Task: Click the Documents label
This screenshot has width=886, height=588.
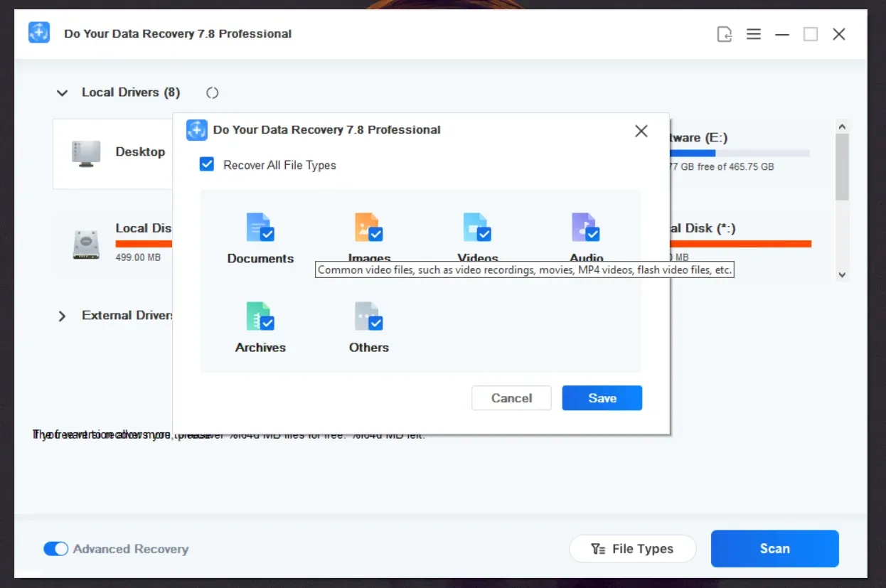Action: point(260,259)
